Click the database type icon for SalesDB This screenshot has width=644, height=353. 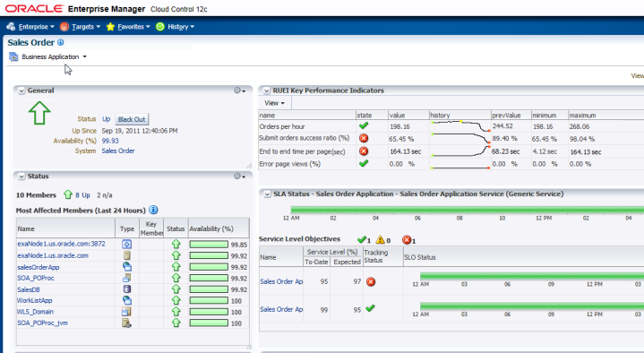[x=127, y=289]
